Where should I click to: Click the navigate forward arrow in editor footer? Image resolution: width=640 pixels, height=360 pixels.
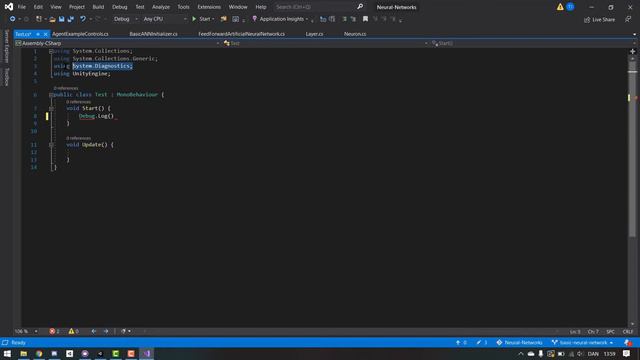(106, 331)
